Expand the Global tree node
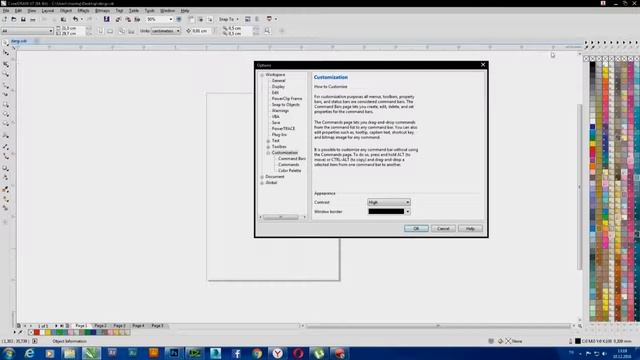The height and width of the screenshot is (360, 640). (x=262, y=183)
